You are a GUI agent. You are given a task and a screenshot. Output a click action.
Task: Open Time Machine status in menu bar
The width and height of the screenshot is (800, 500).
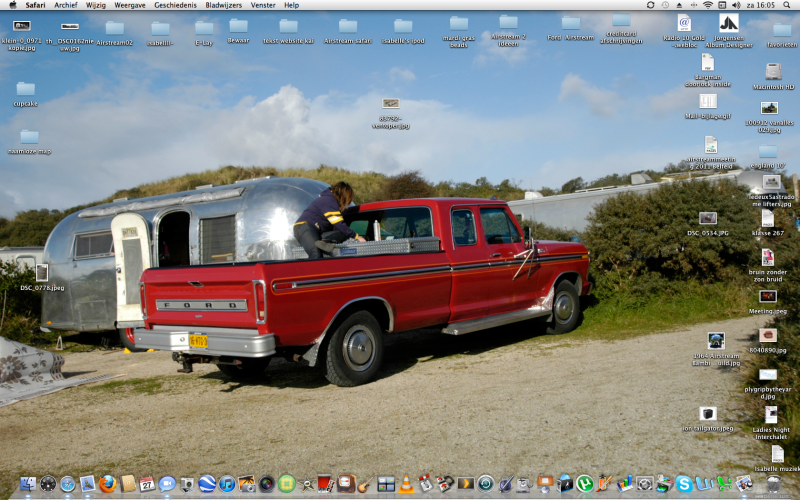coord(665,5)
